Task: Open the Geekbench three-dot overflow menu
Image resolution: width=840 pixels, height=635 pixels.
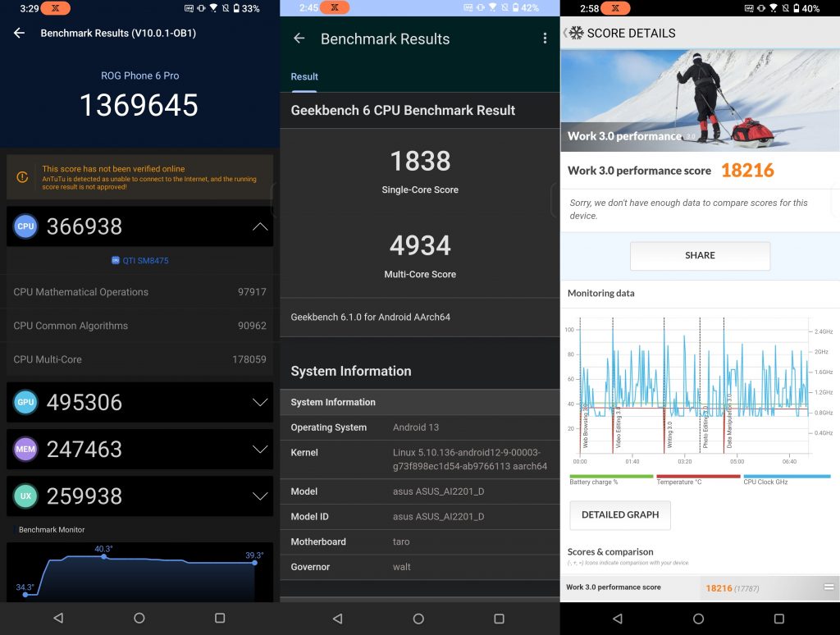Action: [x=545, y=38]
